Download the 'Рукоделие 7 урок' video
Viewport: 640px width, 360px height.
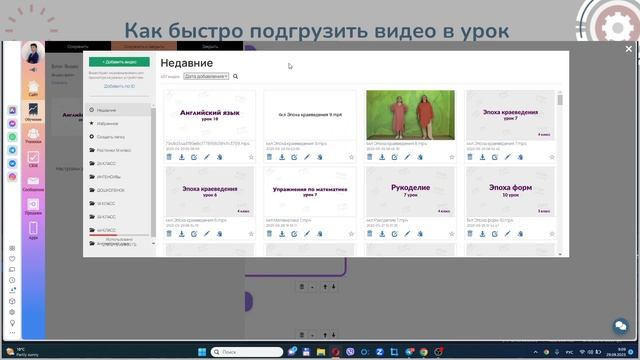point(382,234)
